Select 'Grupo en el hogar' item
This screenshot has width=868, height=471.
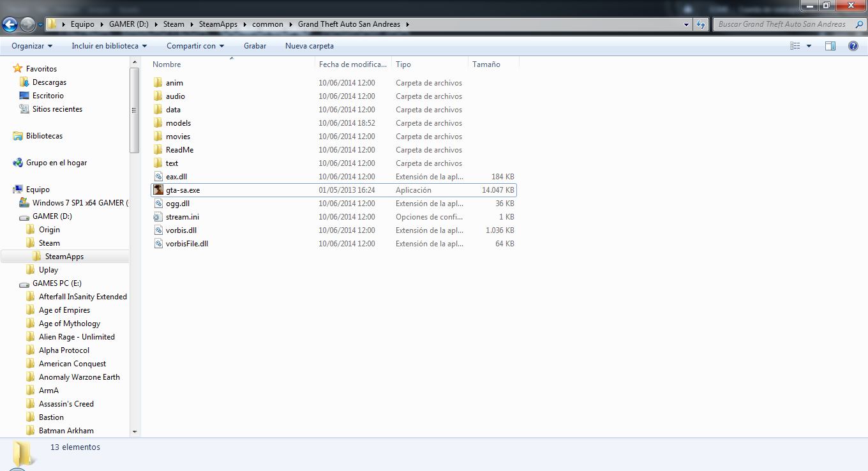pyautogui.click(x=56, y=163)
